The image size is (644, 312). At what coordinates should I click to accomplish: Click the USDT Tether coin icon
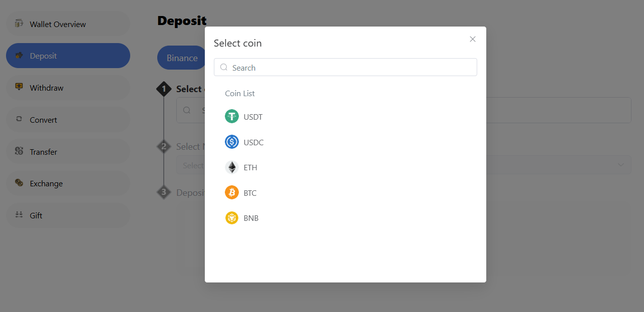point(231,117)
